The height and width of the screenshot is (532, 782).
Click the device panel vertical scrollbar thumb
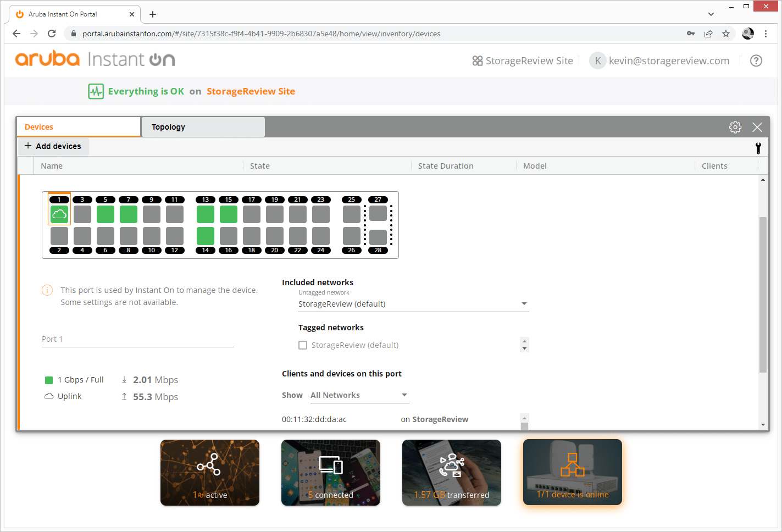click(763, 295)
